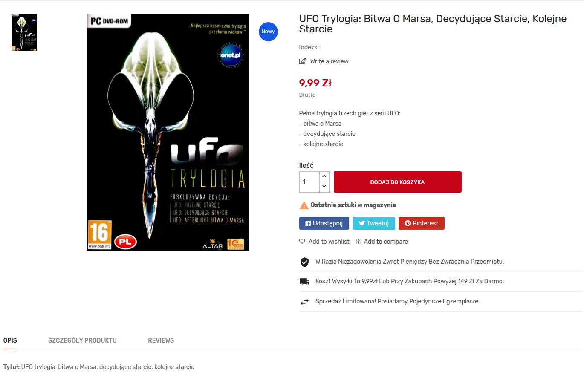Viewport: 584px width, 392px height.
Task: Click the exchange arrows icon
Action: [x=304, y=302]
